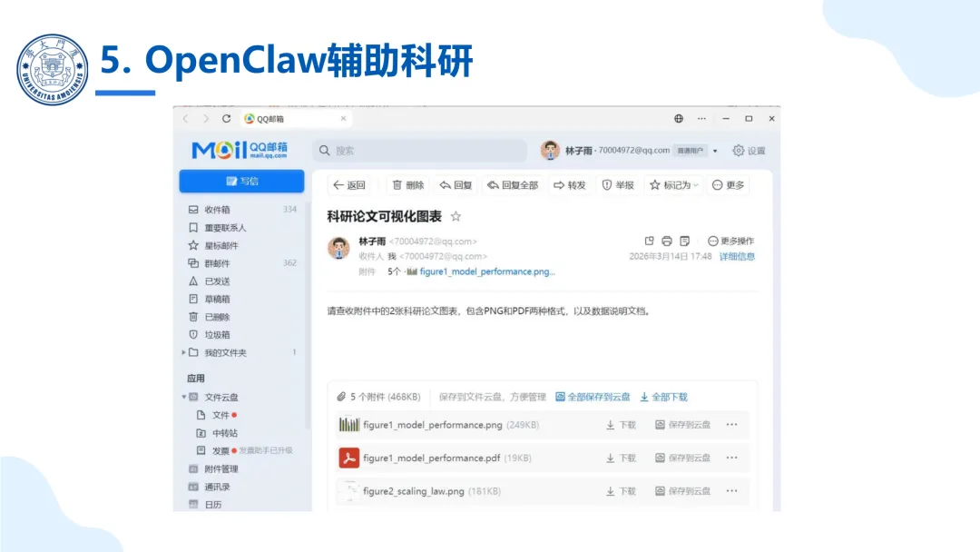Click the globe icon in title bar
980x552 pixels.
coord(679,119)
